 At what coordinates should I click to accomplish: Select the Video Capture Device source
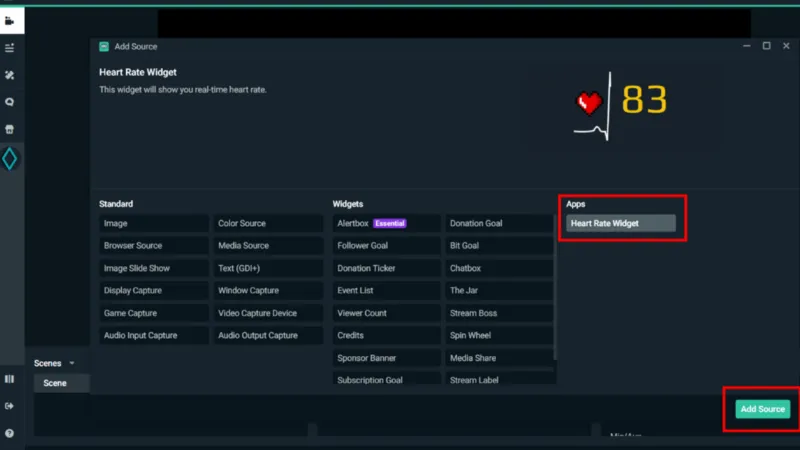268,313
